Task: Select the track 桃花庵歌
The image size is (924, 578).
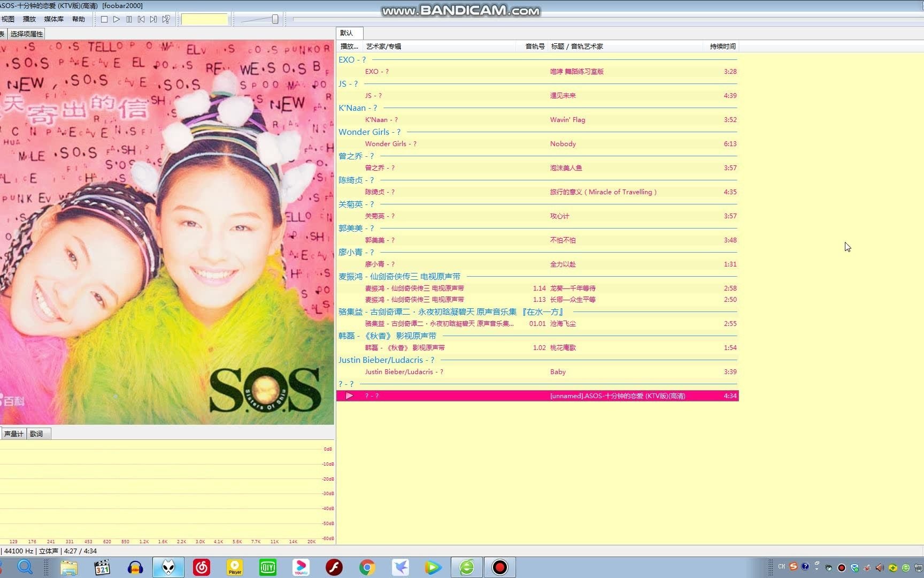Action: pyautogui.click(x=537, y=348)
